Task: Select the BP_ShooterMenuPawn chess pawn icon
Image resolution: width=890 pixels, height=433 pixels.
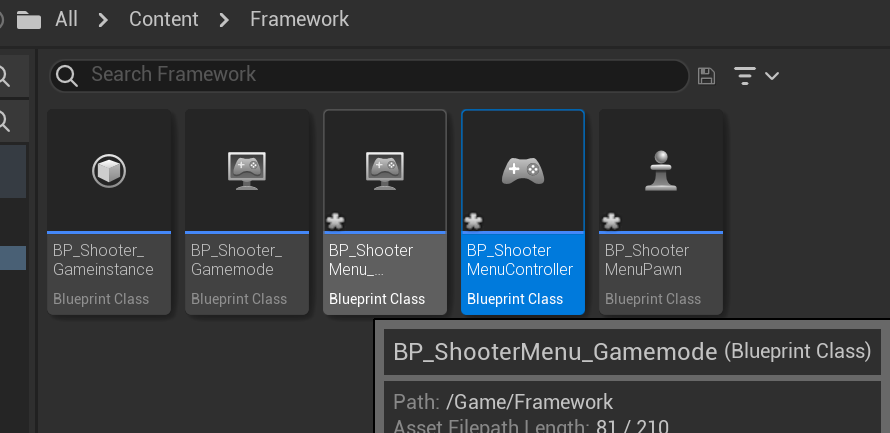Action: (x=661, y=170)
